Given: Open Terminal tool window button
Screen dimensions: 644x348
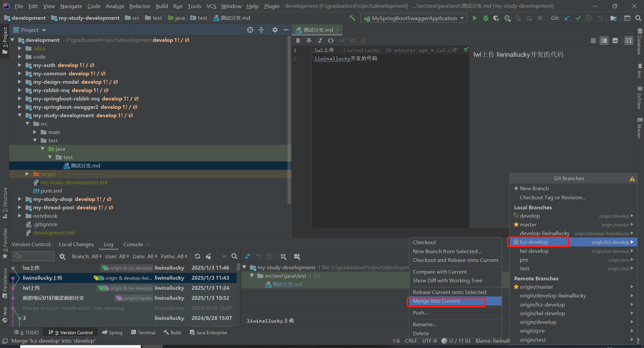Looking at the screenshot, I should click(143, 333).
